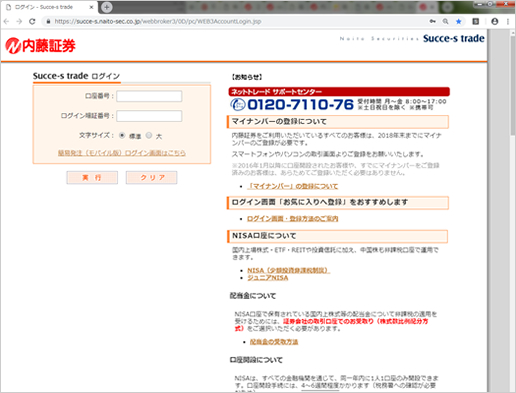Close the Succe-s trade login tab
Screen dimensions: 516x393
click(92, 7)
